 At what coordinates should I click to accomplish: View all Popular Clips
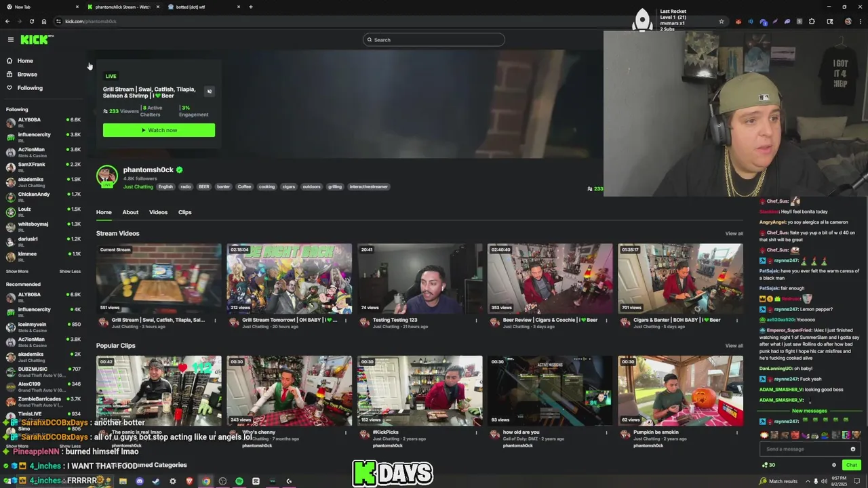click(x=734, y=346)
